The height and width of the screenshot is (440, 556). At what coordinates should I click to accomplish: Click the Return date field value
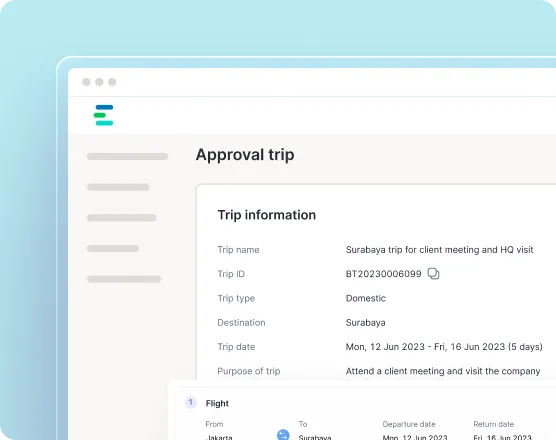tap(502, 437)
